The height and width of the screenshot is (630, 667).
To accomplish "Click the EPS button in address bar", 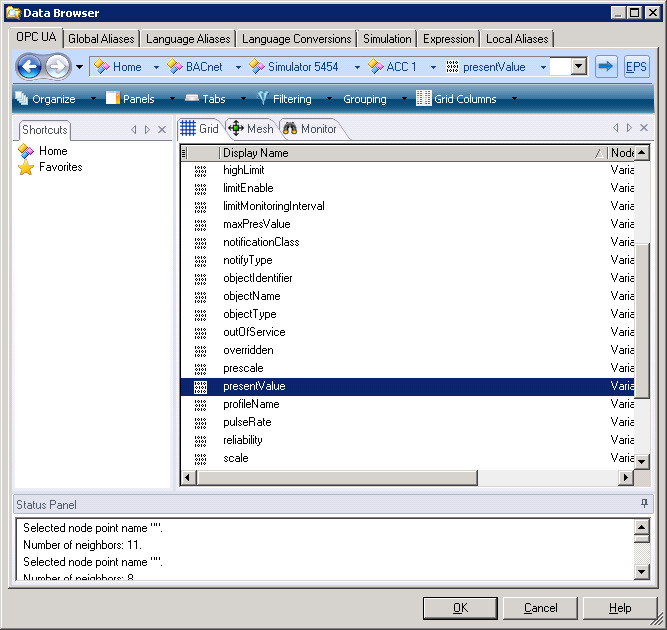I will pyautogui.click(x=636, y=67).
